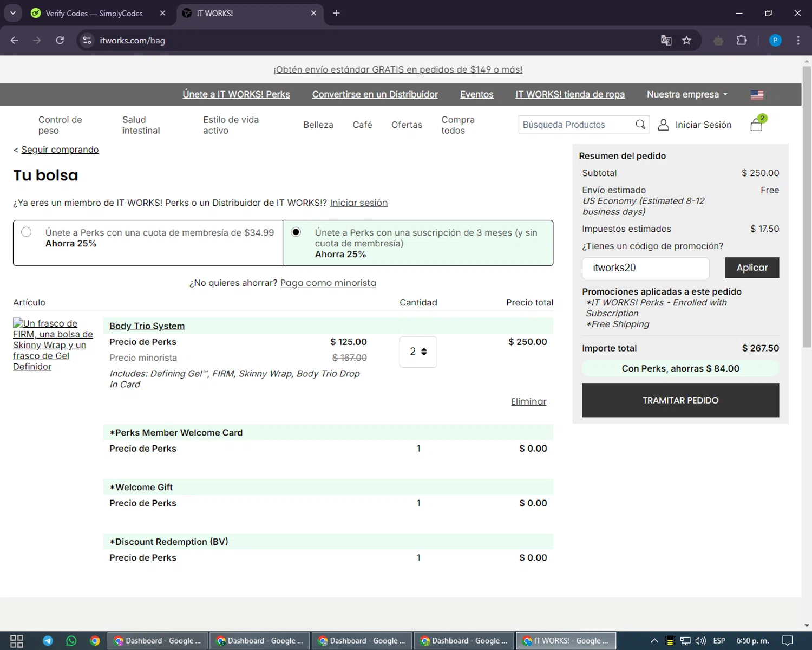
Task: Click the search magnifier icon in product search
Action: click(640, 125)
